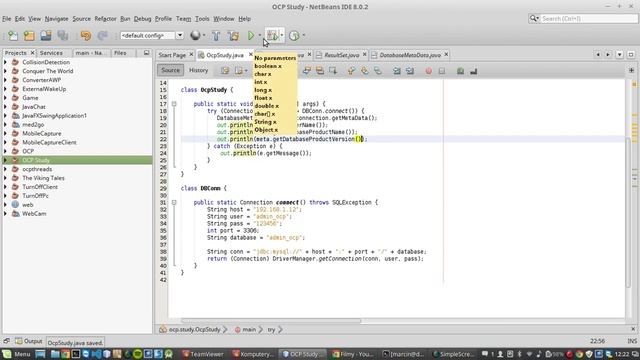Viewport: 640px width, 360px height.
Task: Click the Profile Project clock icon
Action: [x=294, y=36]
